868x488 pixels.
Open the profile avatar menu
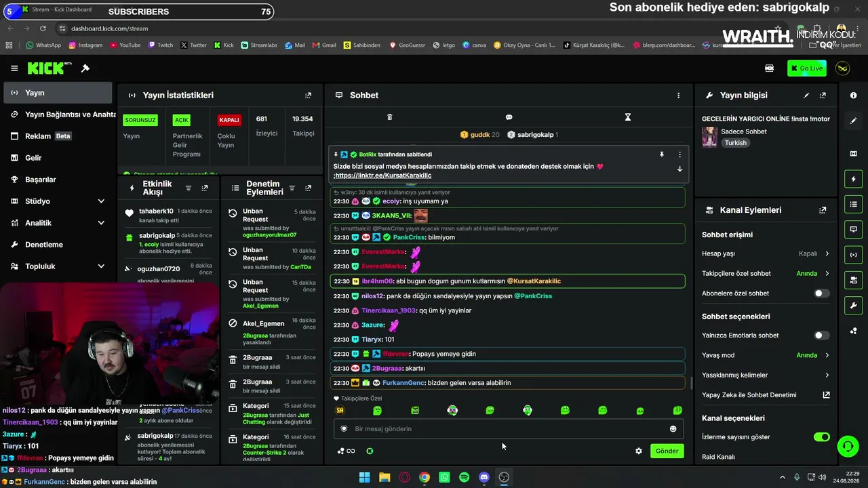pyautogui.click(x=842, y=68)
